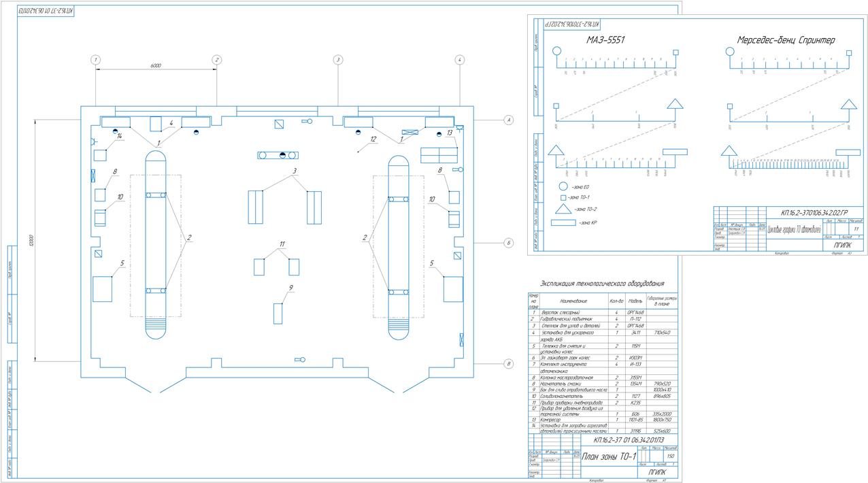
Task: Select the МАЗ-5551 chart heading
Action: coord(605,40)
